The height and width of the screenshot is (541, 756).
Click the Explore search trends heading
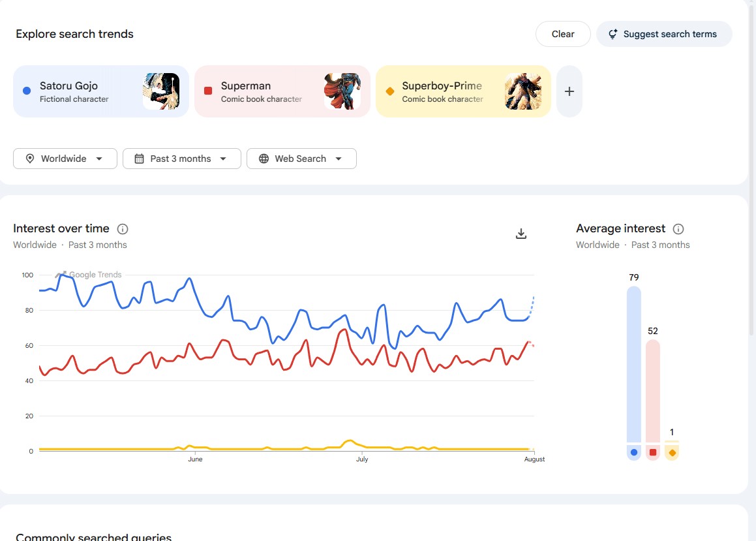[x=75, y=34]
